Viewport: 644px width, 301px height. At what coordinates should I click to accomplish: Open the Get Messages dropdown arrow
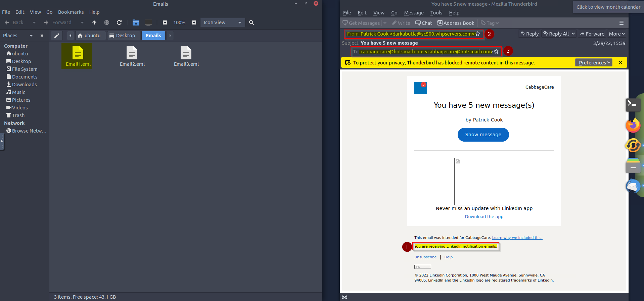coord(385,23)
